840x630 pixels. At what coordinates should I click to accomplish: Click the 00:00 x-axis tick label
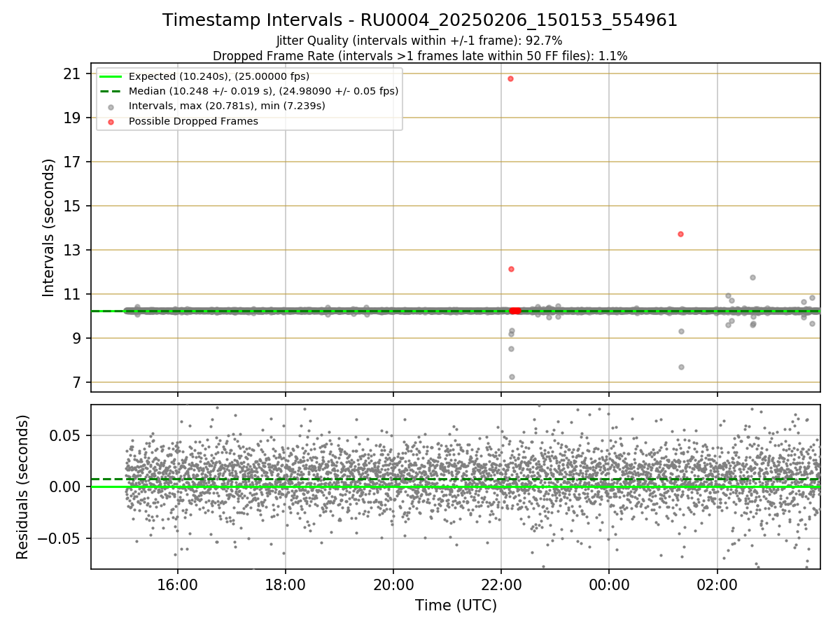(609, 584)
